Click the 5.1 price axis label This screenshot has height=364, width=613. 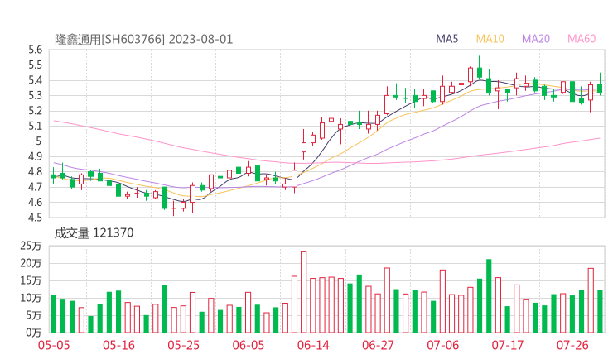pyautogui.click(x=35, y=126)
